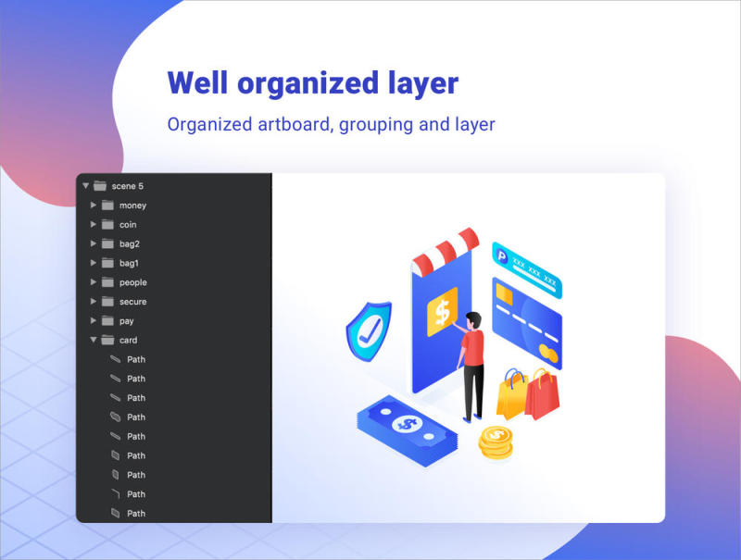Screen dimensions: 741x560
Task: Select the first Path layer under card
Action: (135, 359)
